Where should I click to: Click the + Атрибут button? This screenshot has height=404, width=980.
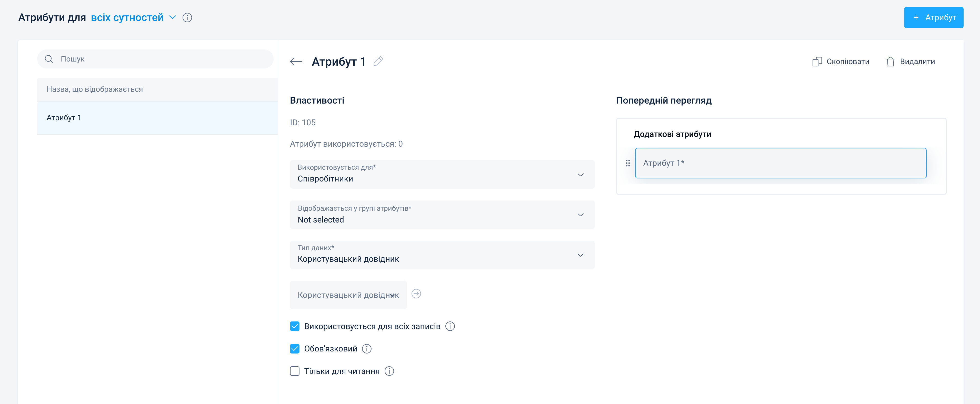(x=933, y=17)
